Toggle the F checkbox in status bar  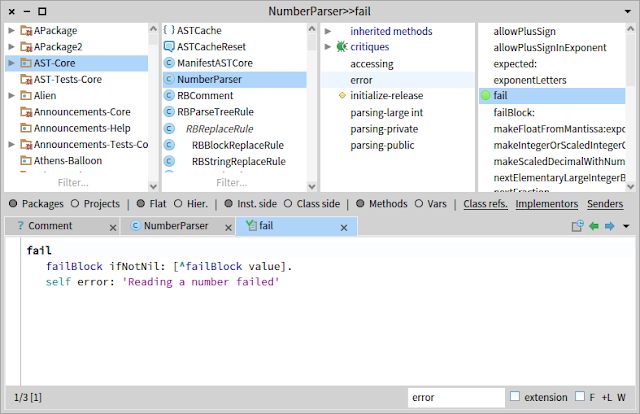click(x=580, y=396)
